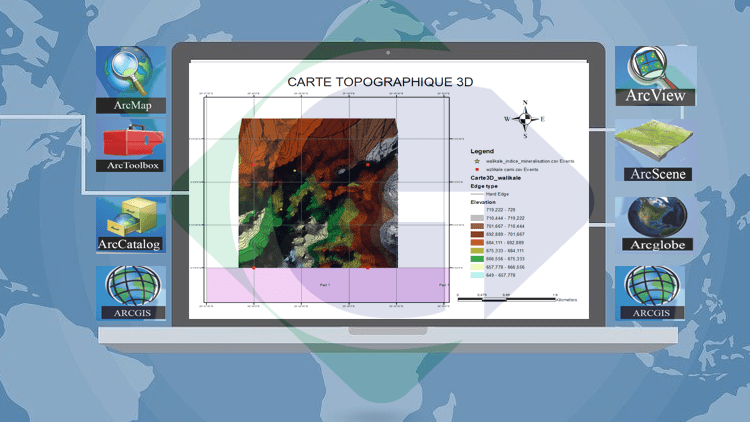The image size is (750, 422).
Task: Click the Arcglobe text label
Action: pos(658,244)
